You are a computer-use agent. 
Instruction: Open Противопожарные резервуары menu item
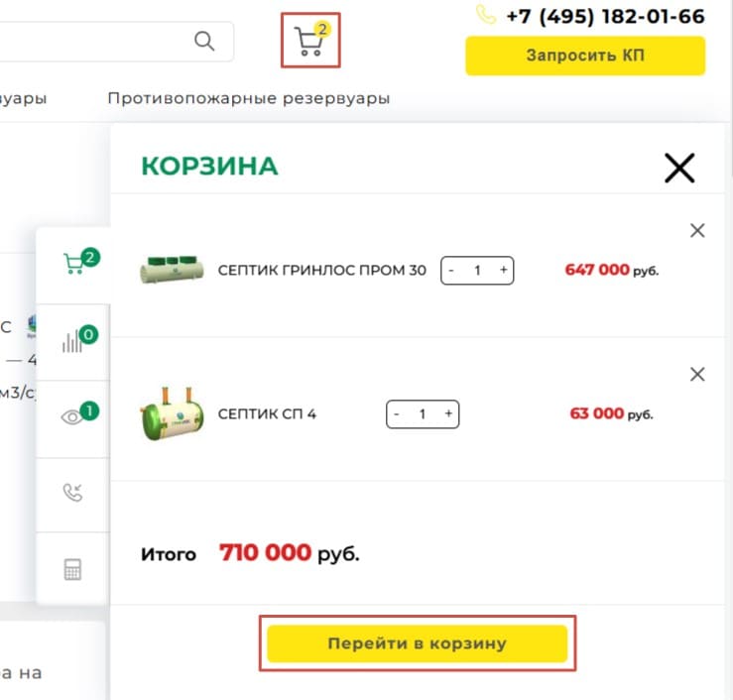click(248, 98)
